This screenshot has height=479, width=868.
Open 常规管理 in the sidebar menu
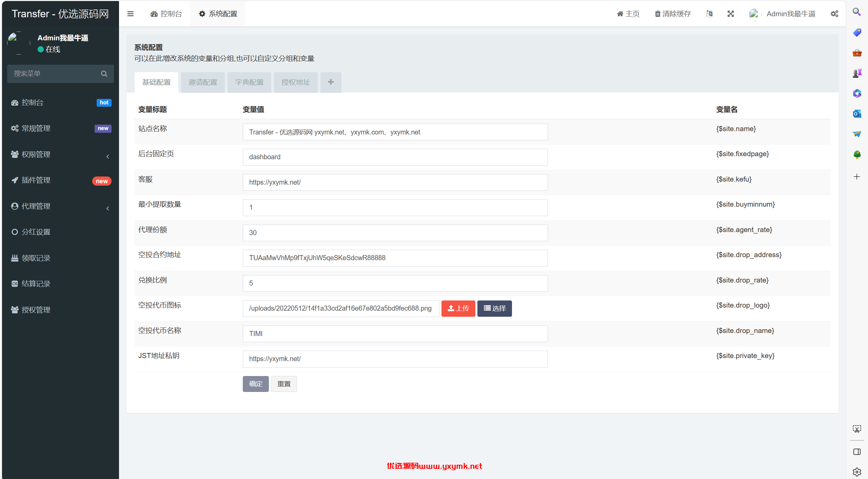61,128
